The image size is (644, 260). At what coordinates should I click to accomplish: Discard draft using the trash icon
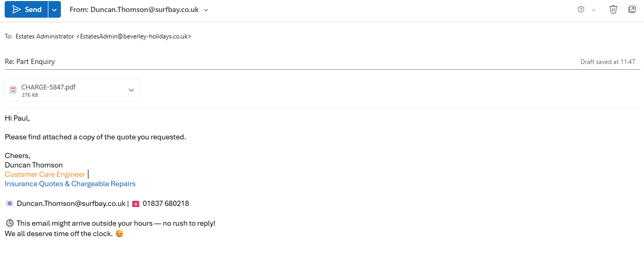click(x=613, y=9)
